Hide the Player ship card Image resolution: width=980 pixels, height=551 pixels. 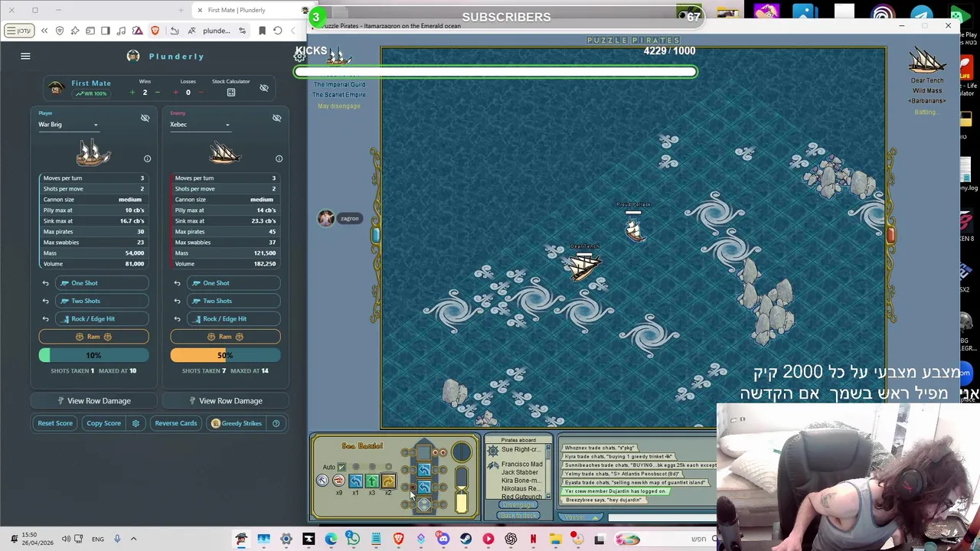pos(145,118)
